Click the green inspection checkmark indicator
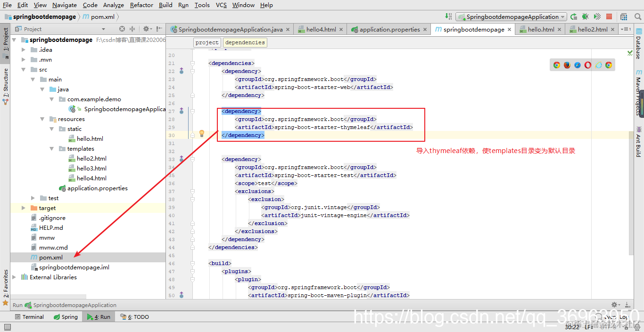644x332 pixels. coord(630,53)
